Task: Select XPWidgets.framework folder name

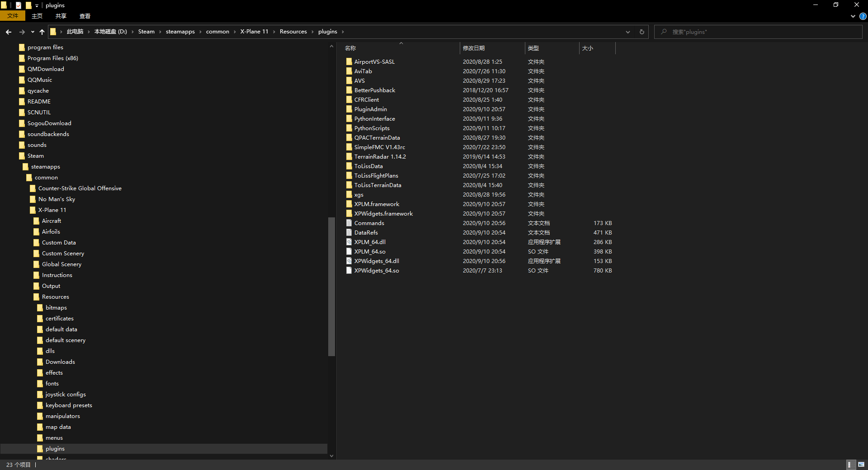Action: [383, 213]
